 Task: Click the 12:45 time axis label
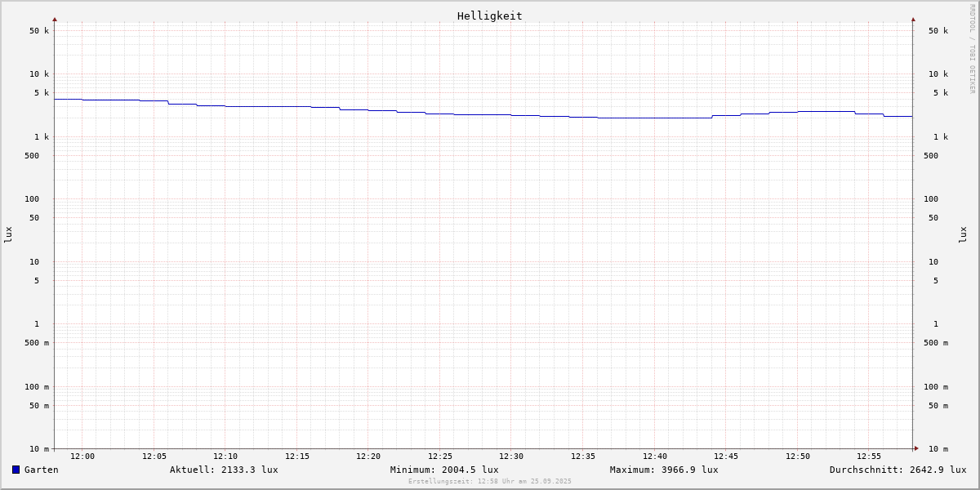(x=726, y=457)
